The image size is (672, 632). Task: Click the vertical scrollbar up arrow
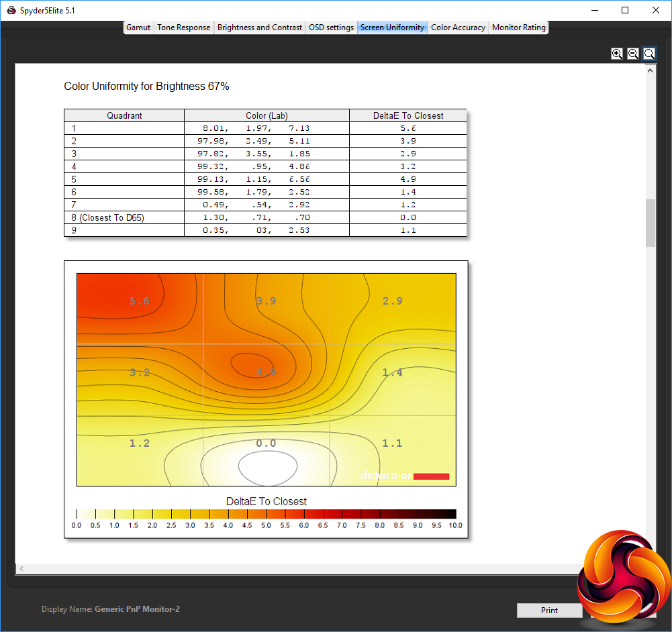(x=650, y=70)
